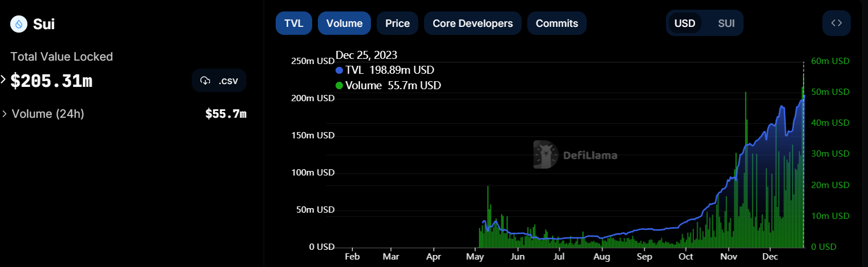
Task: Click the $55.7m volume value
Action: pos(225,114)
